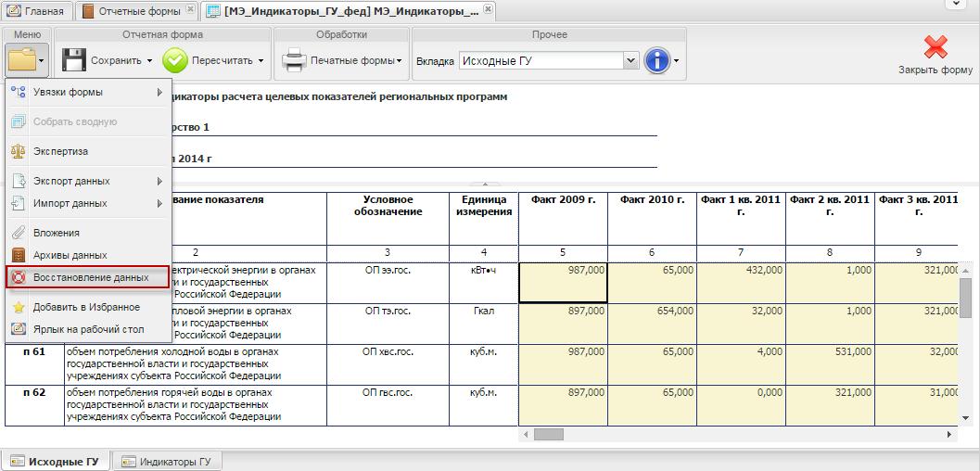Viewport: 980px width, 471px height.
Task: Choose Архивы данных from the menu
Action: point(88,256)
